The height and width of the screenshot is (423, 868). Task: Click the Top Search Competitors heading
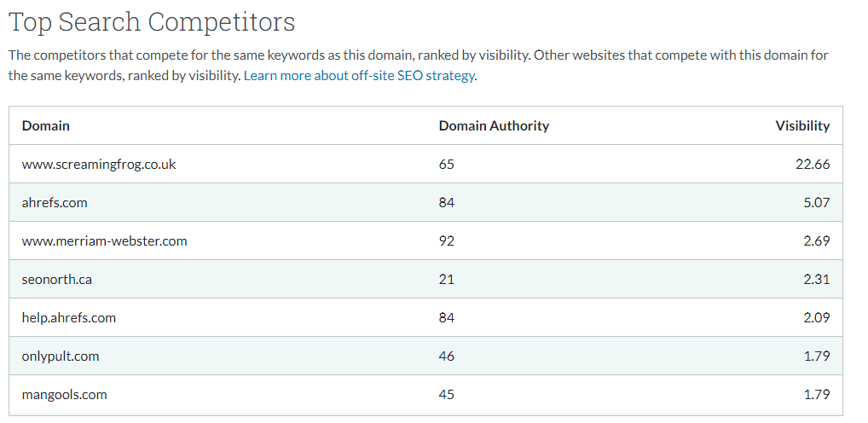[x=153, y=23]
